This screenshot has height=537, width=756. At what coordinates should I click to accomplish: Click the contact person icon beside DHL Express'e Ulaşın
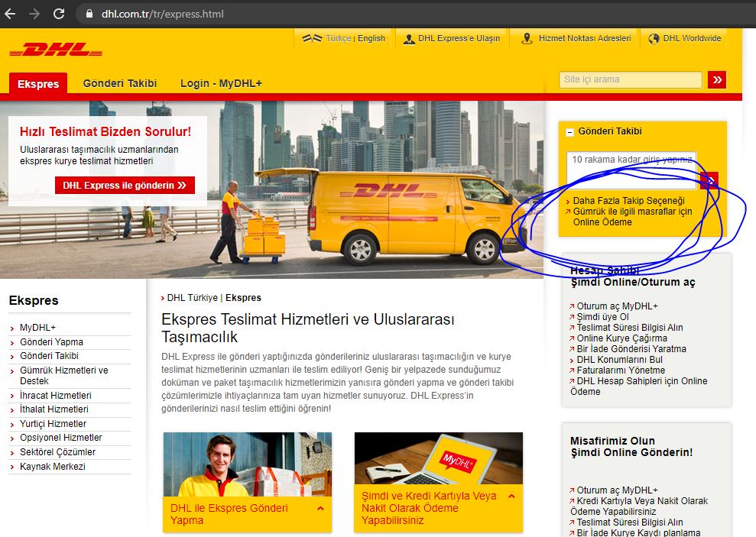(409, 39)
